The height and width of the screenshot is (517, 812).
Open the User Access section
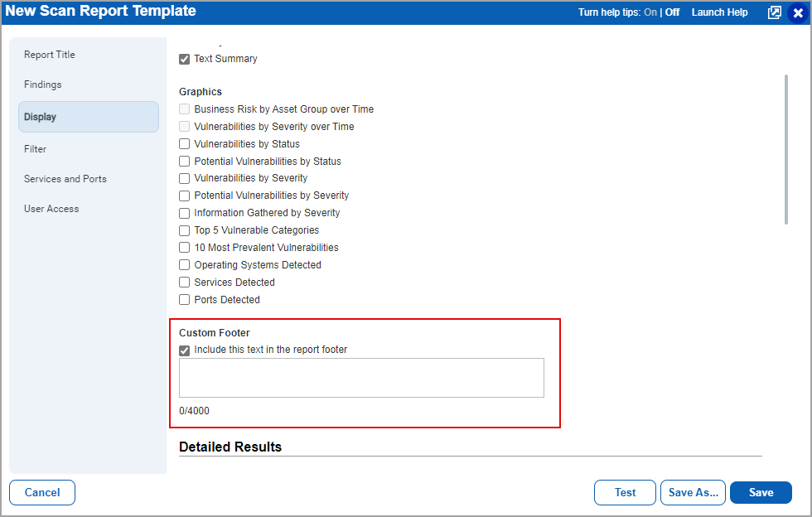pyautogui.click(x=51, y=208)
